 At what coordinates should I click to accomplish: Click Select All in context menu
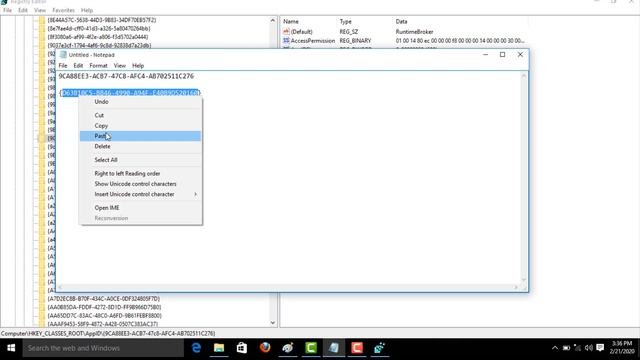tap(140, 160)
